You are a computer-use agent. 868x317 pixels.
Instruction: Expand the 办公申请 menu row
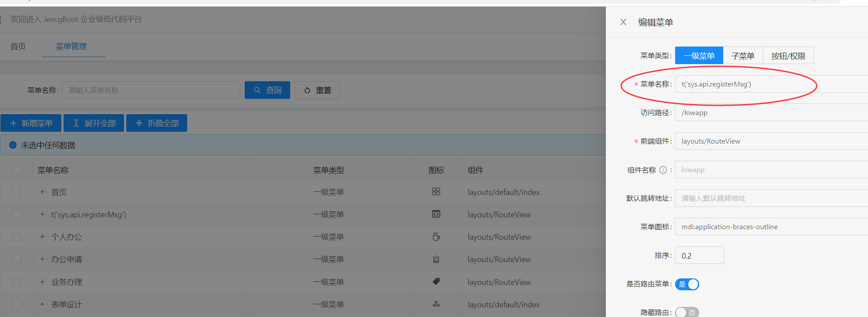[x=42, y=259]
